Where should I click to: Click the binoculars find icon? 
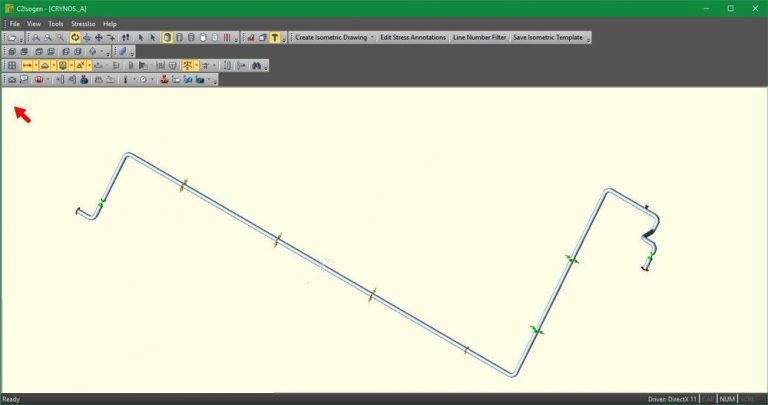(256, 65)
